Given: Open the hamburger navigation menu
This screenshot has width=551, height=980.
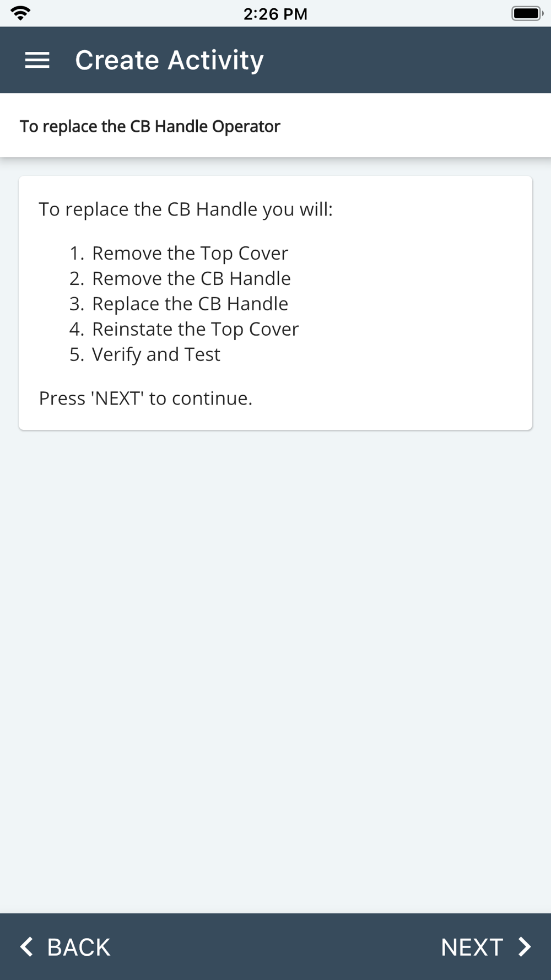Looking at the screenshot, I should 37,60.
